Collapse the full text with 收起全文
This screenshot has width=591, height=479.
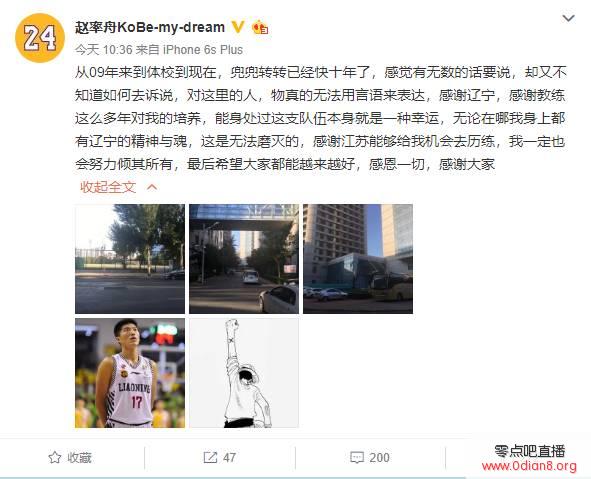click(x=108, y=187)
